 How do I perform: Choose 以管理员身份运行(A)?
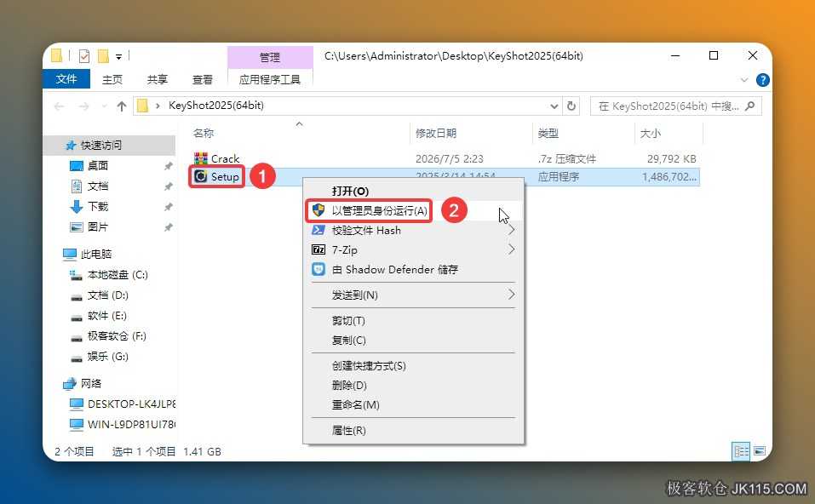(x=414, y=210)
